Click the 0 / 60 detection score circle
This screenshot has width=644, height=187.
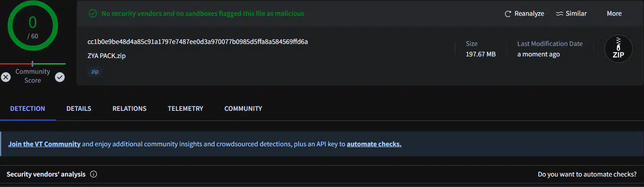click(x=33, y=26)
